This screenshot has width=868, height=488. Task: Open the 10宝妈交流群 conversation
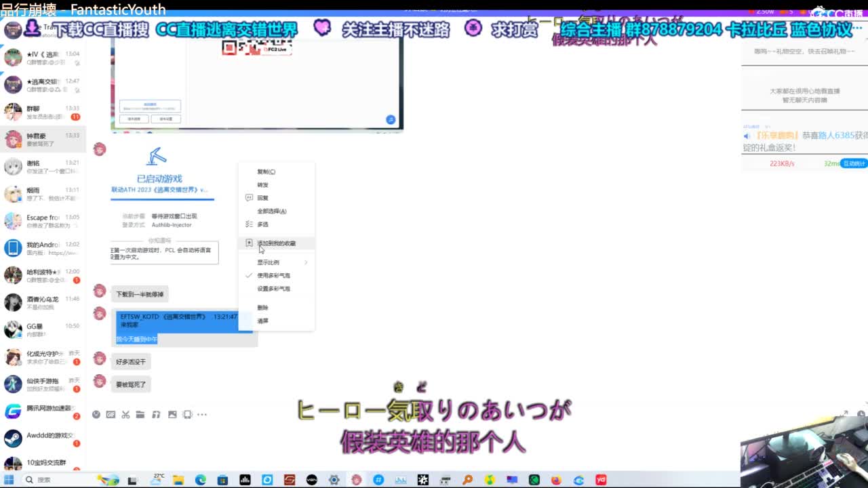(x=43, y=463)
